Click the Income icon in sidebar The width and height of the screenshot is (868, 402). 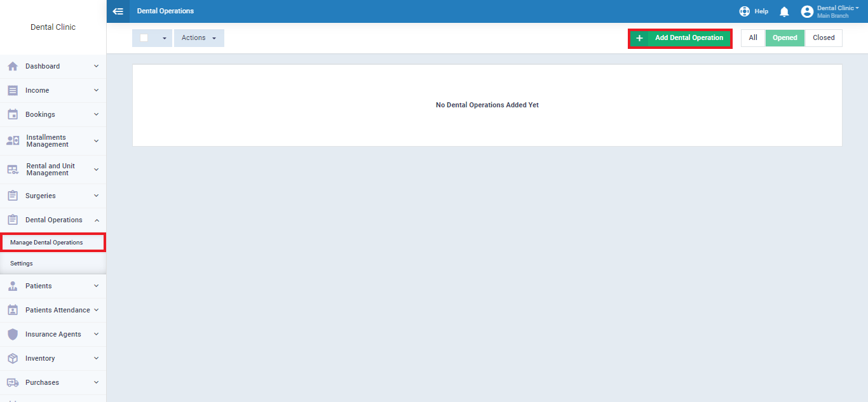point(13,90)
